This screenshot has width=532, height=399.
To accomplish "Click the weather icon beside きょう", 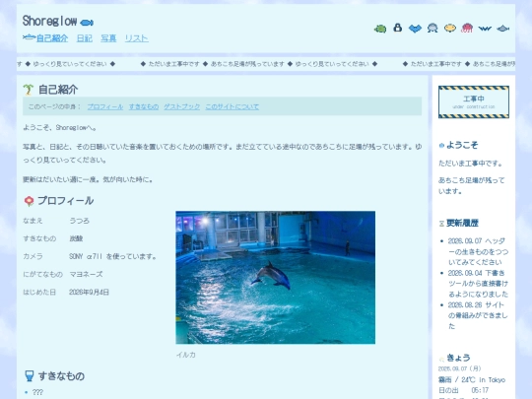I will click(441, 359).
